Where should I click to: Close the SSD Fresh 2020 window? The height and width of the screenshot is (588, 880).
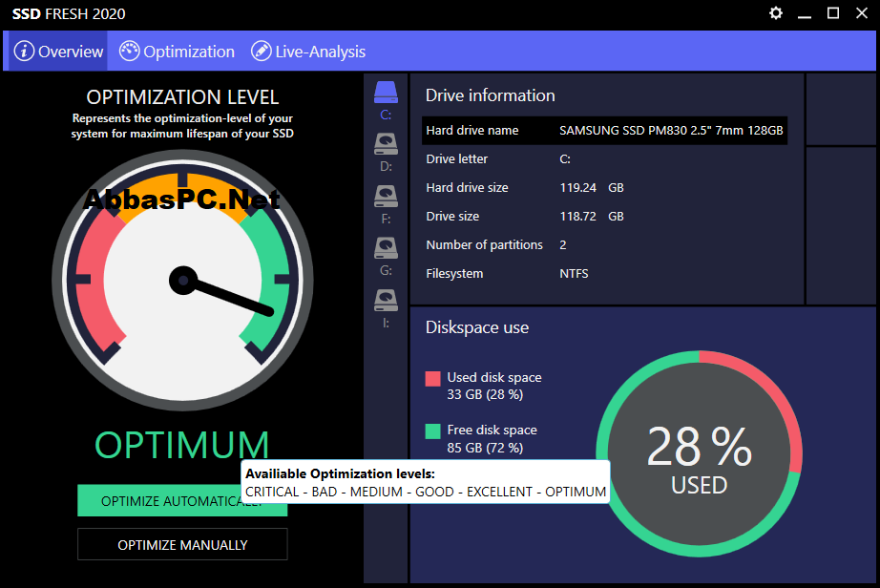pos(862,13)
